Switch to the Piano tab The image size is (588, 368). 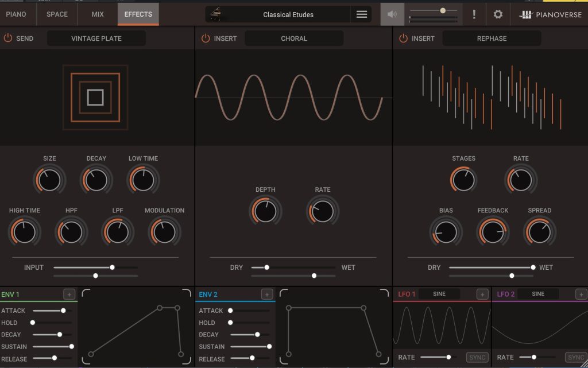click(x=16, y=14)
